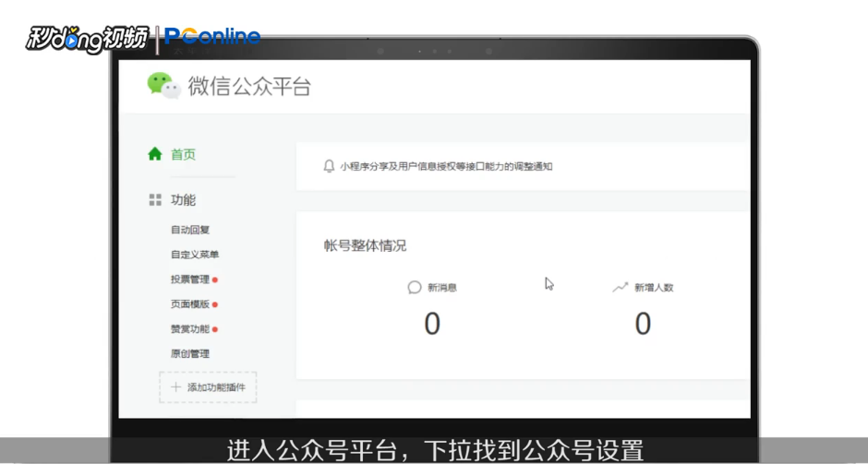Open 小程序分享及用户信息授权 notice link

pos(446,166)
